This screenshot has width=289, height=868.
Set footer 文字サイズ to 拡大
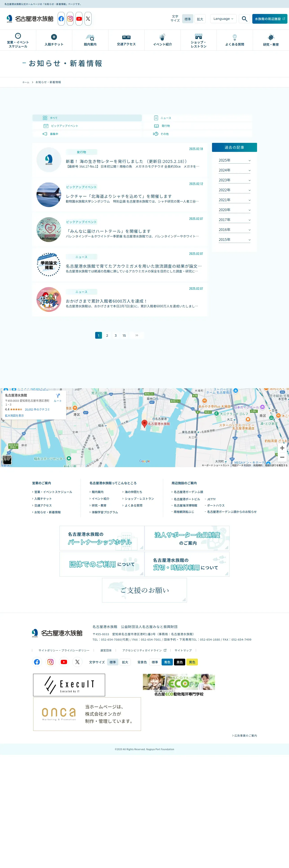125,662
